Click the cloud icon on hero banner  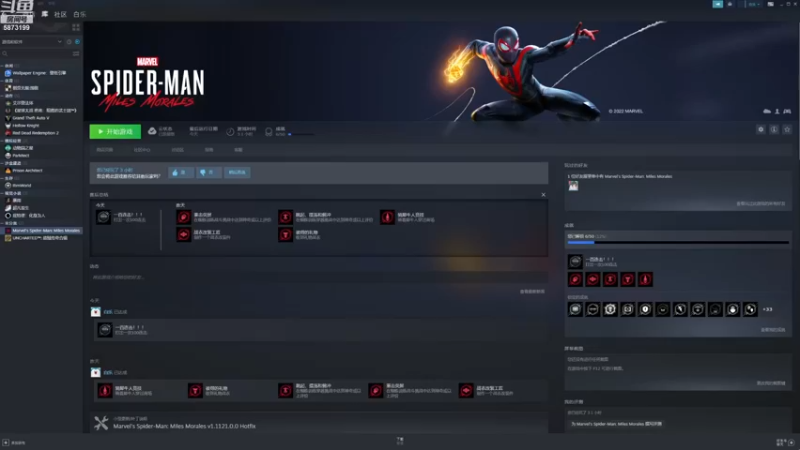click(767, 111)
